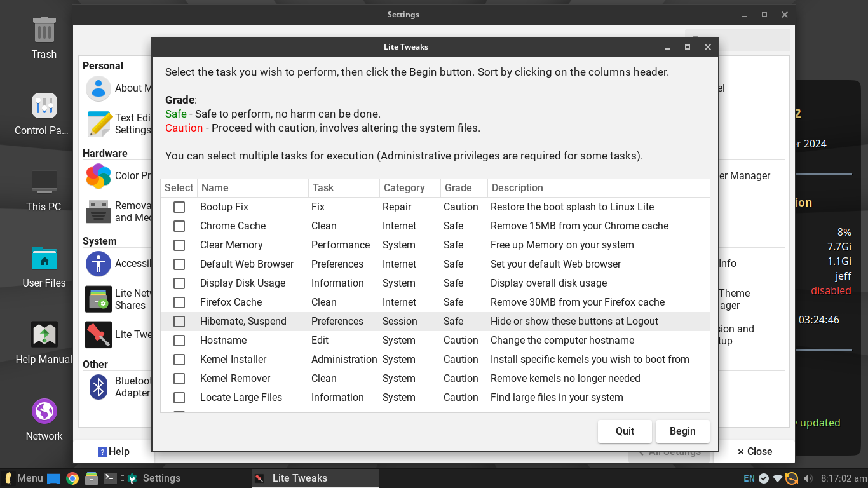Open Bluetooth Adapters icon in Settings
The height and width of the screenshot is (488, 868).
click(98, 386)
